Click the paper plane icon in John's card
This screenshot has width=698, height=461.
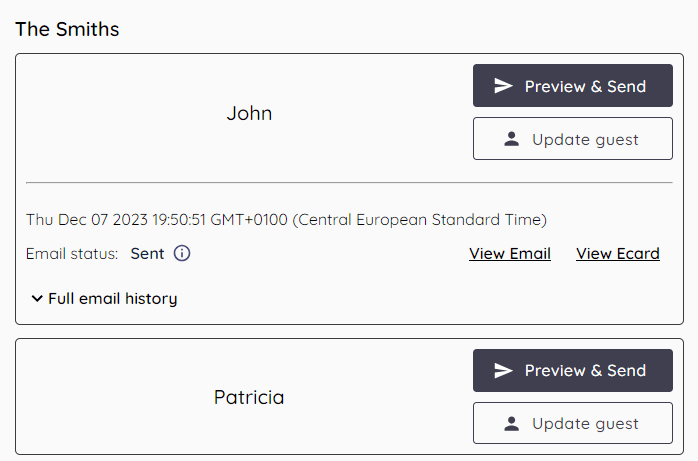pos(503,86)
